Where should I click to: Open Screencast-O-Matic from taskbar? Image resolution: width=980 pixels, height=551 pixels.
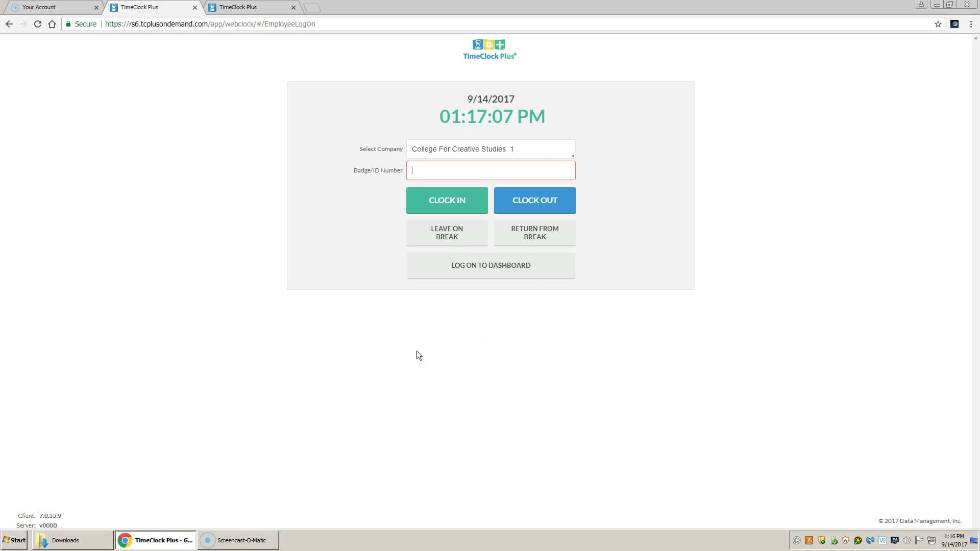[x=238, y=540]
